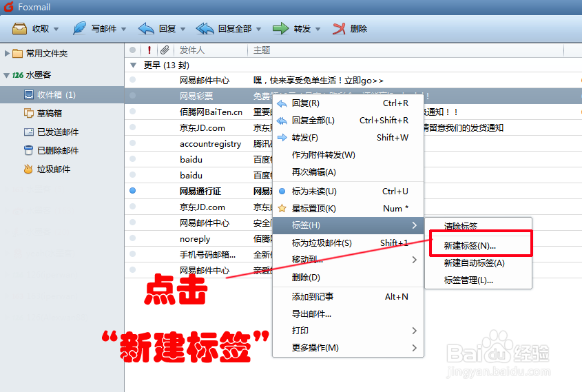Image resolution: width=582 pixels, height=392 pixels.
Task: Click the 126 account icon for 水墨客
Action: (x=18, y=75)
